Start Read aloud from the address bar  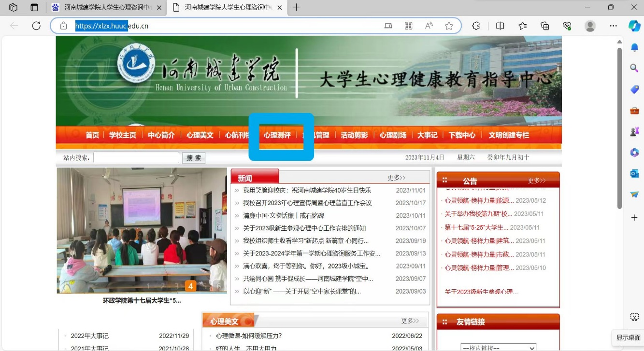[x=429, y=26]
